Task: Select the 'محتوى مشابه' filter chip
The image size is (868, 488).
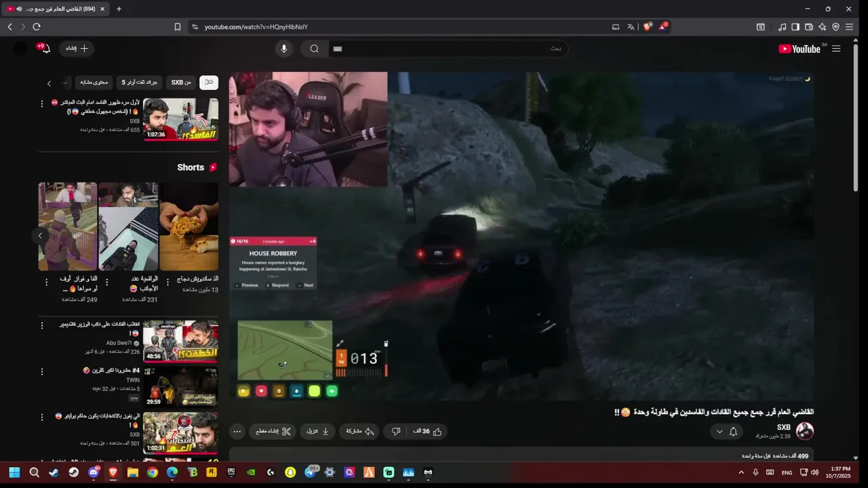Action: click(94, 82)
